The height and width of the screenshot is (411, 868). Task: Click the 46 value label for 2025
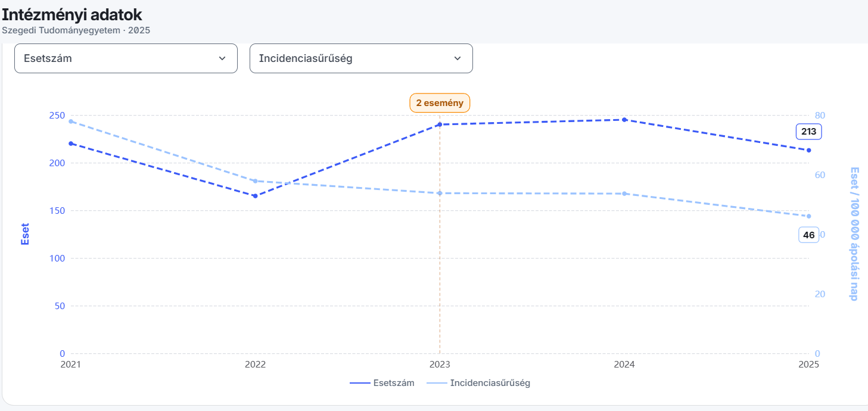[809, 235]
